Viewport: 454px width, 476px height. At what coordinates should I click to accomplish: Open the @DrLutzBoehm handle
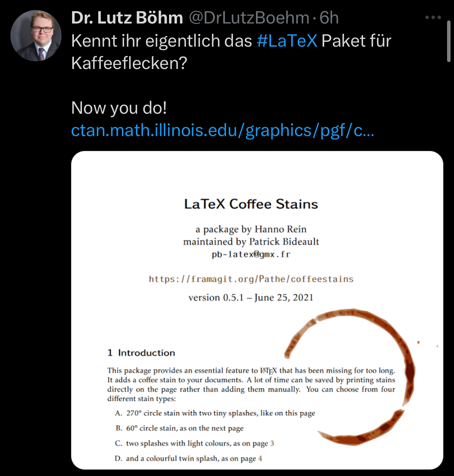[x=249, y=18]
